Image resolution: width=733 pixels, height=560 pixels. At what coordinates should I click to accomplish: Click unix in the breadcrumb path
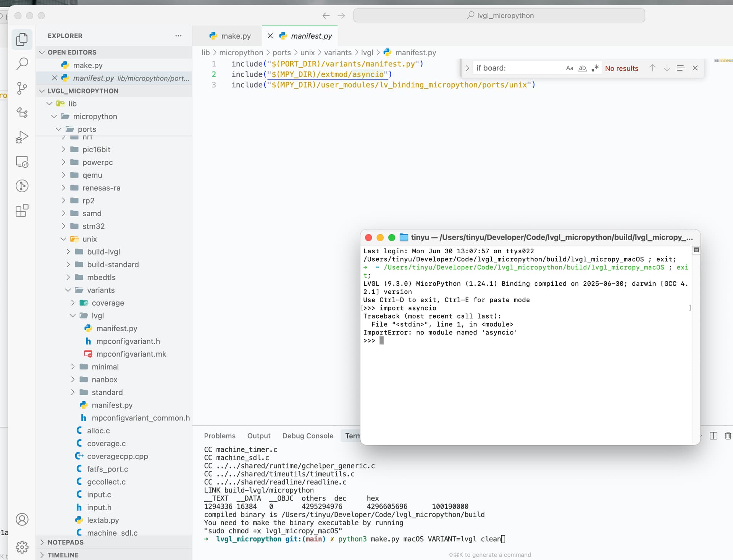tap(307, 53)
